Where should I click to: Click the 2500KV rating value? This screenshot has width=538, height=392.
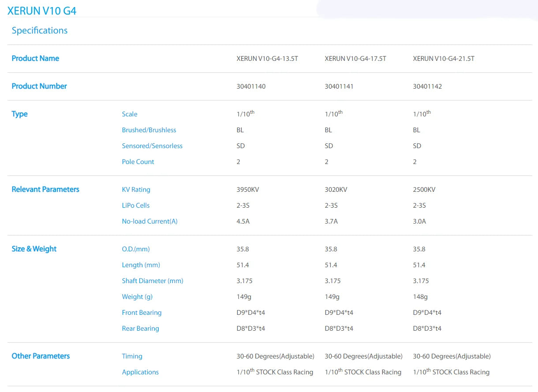pyautogui.click(x=424, y=190)
